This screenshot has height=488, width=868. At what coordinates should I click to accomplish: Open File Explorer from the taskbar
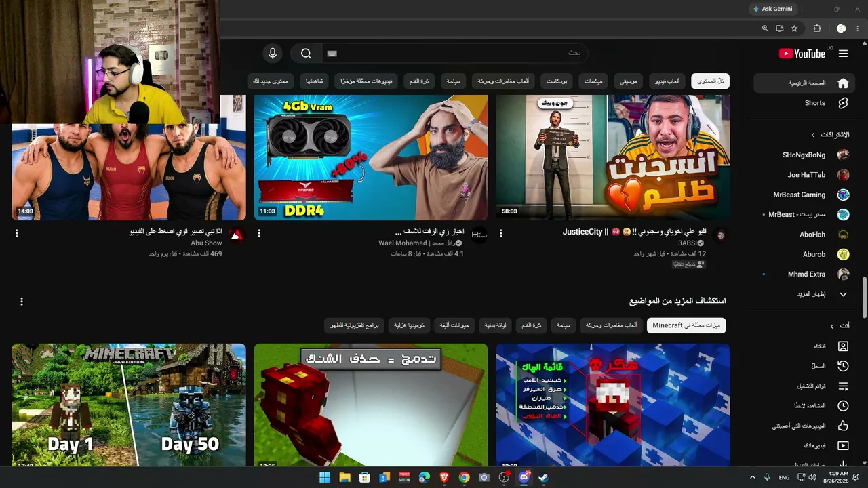tap(344, 477)
